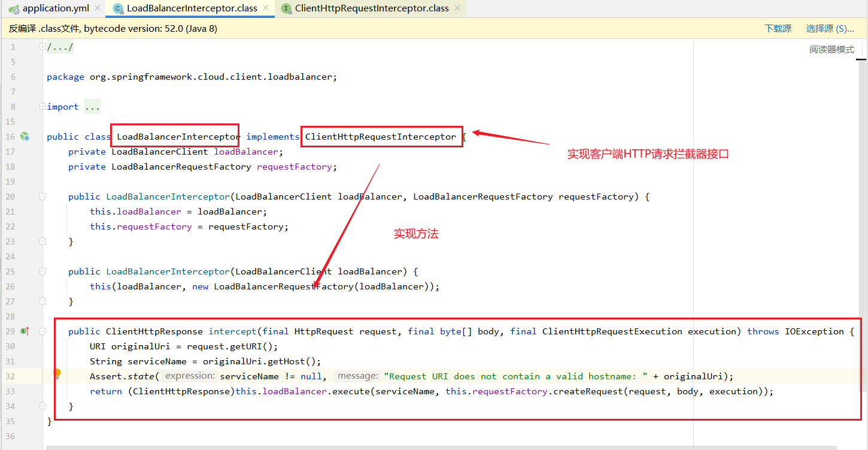The width and height of the screenshot is (868, 450).
Task: Click the implements-method gutter icon on line 29
Action: click(25, 331)
